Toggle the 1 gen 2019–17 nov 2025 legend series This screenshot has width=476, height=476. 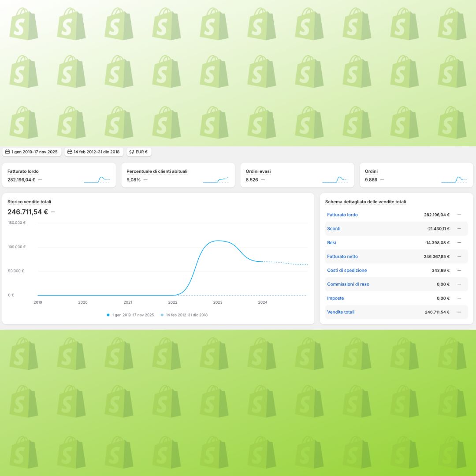click(x=130, y=315)
